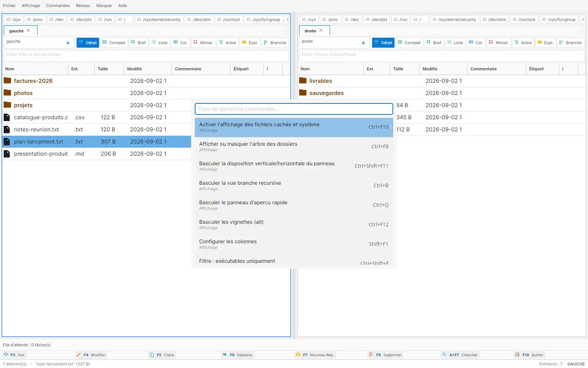Select catalogue-produits.csv file icon
Screen dimensions: 588x368
coord(7,117)
